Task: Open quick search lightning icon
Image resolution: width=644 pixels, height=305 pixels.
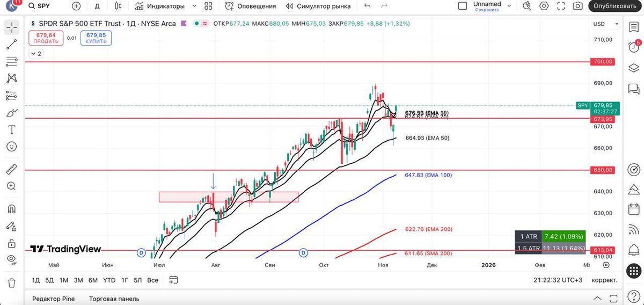Action: (x=527, y=6)
